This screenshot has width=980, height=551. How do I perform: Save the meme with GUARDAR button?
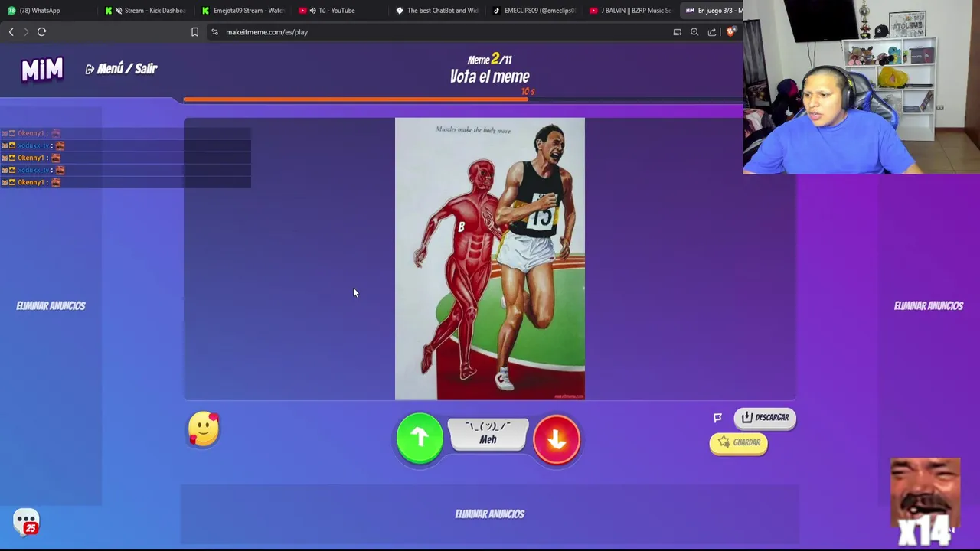pos(739,442)
